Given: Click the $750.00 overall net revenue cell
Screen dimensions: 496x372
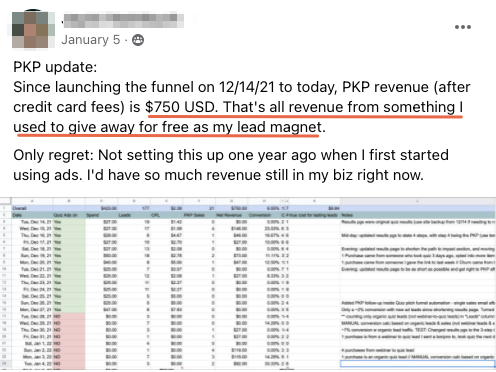Looking at the screenshot, I should click(x=231, y=208).
